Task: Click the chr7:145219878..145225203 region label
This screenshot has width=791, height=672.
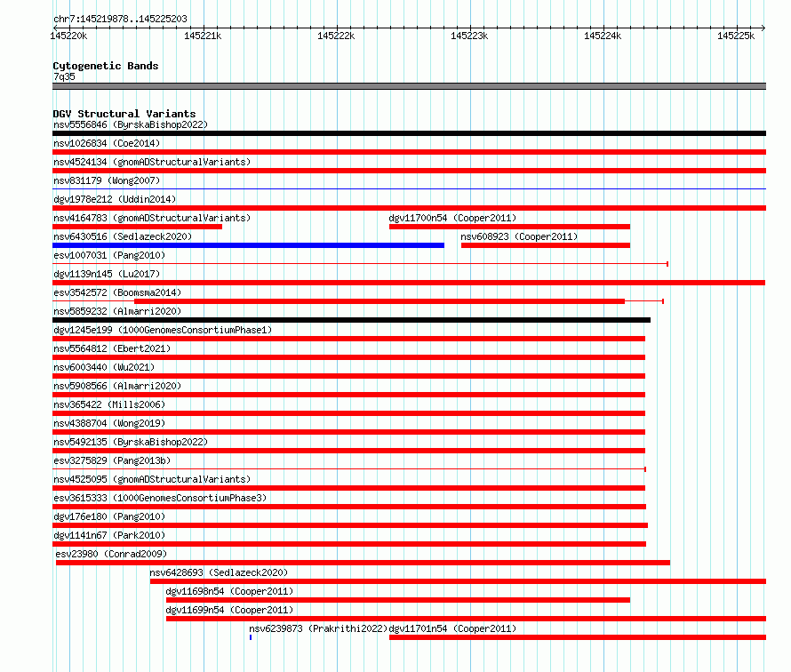Action: 120,19
